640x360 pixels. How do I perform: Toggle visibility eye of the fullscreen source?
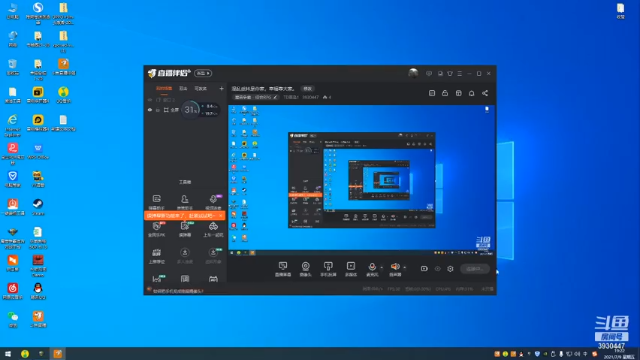tap(150, 110)
